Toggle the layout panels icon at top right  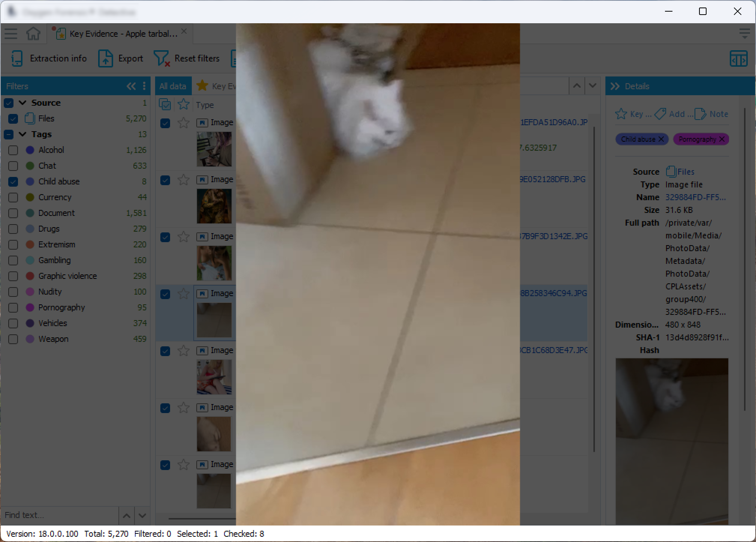click(738, 59)
